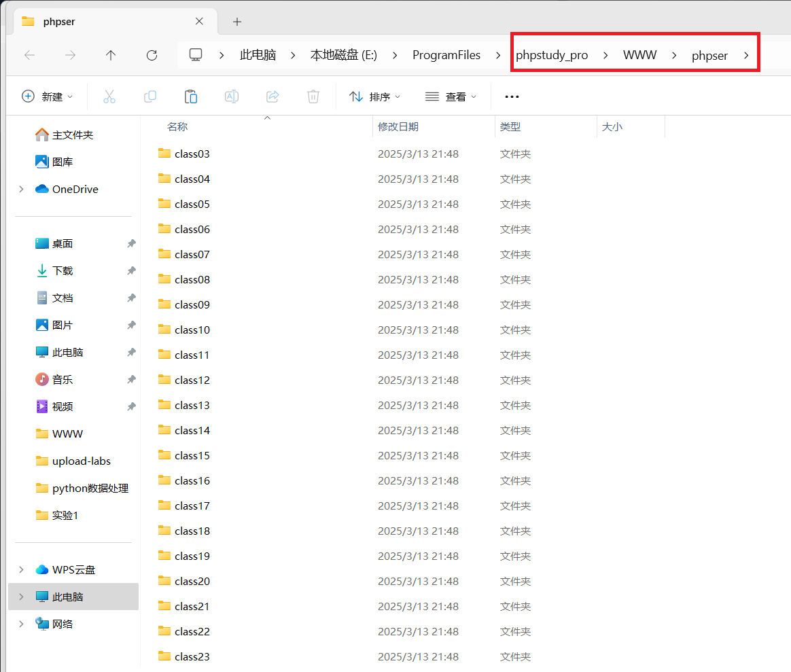
Task: Click the pin icon beside 下载
Action: pyautogui.click(x=132, y=271)
